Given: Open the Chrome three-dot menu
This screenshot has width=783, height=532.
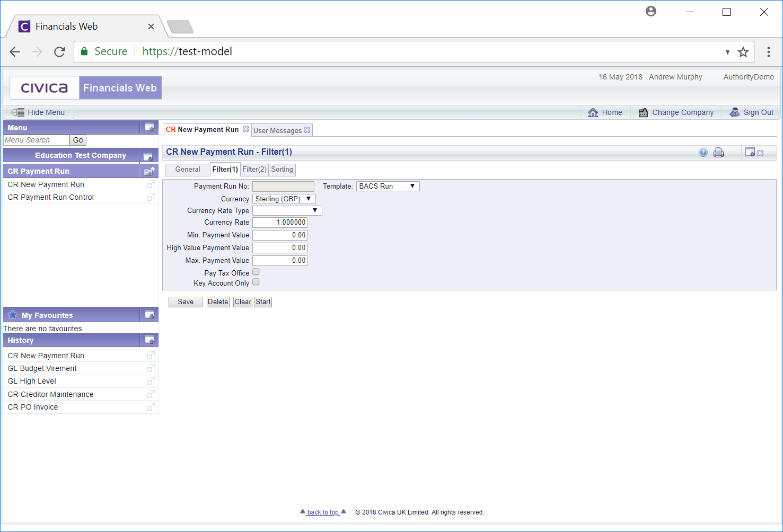Looking at the screenshot, I should pyautogui.click(x=768, y=51).
